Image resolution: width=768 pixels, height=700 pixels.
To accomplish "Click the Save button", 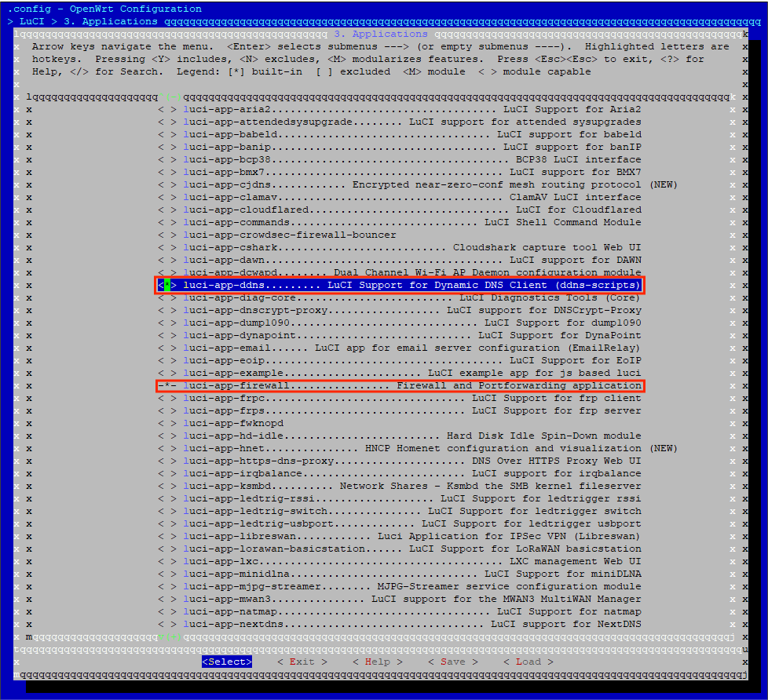I will point(452,662).
